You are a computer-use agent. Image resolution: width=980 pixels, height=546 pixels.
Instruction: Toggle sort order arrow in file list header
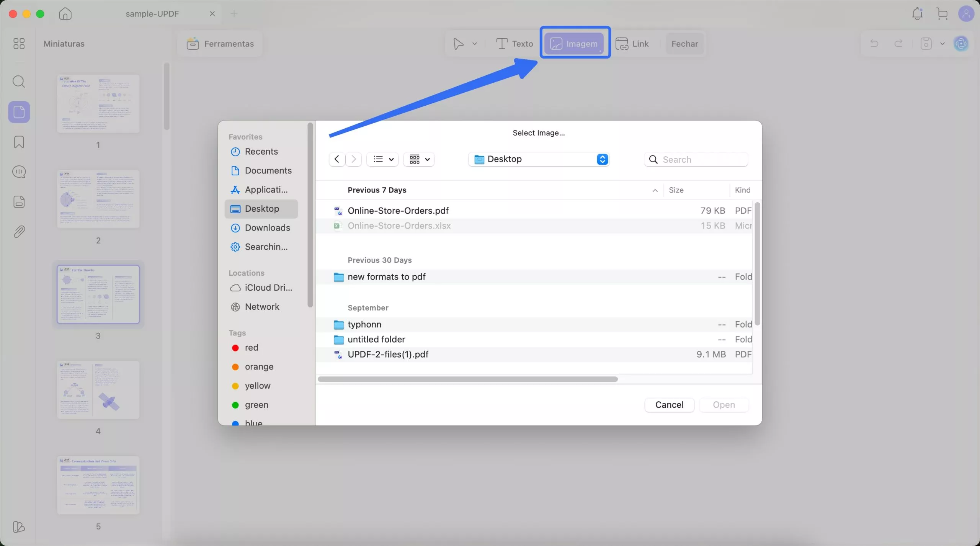(x=655, y=190)
